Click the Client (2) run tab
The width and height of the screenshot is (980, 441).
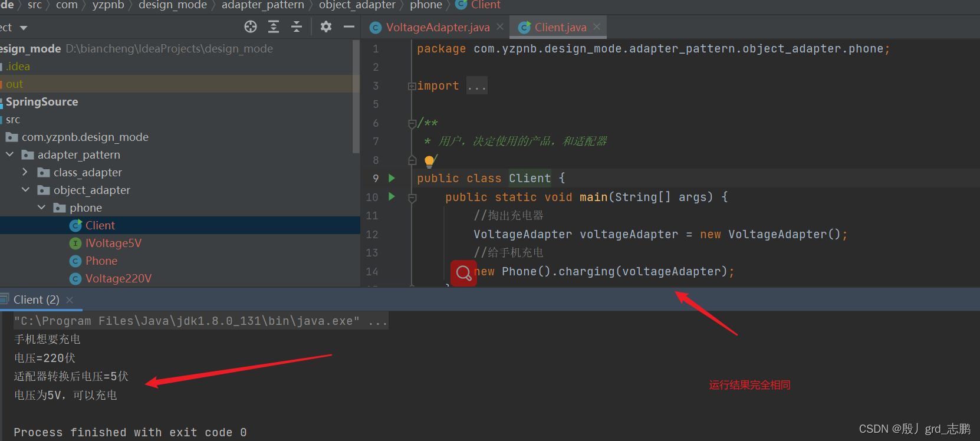[x=37, y=300]
